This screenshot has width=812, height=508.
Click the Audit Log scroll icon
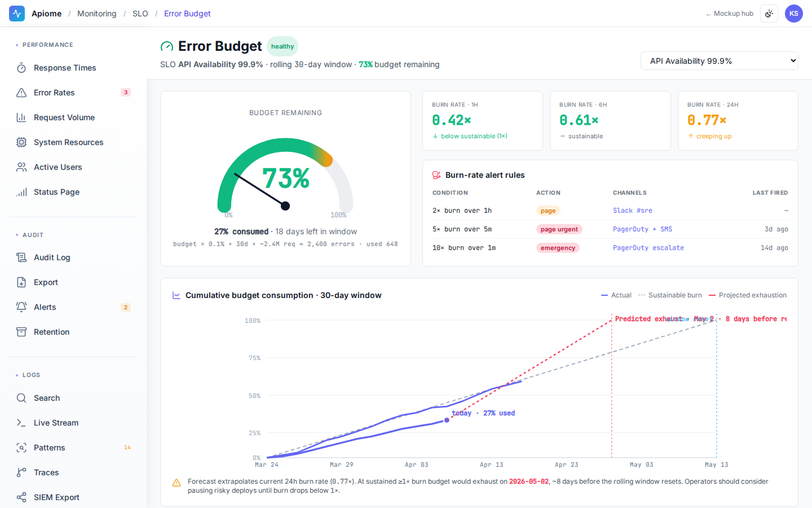21,257
